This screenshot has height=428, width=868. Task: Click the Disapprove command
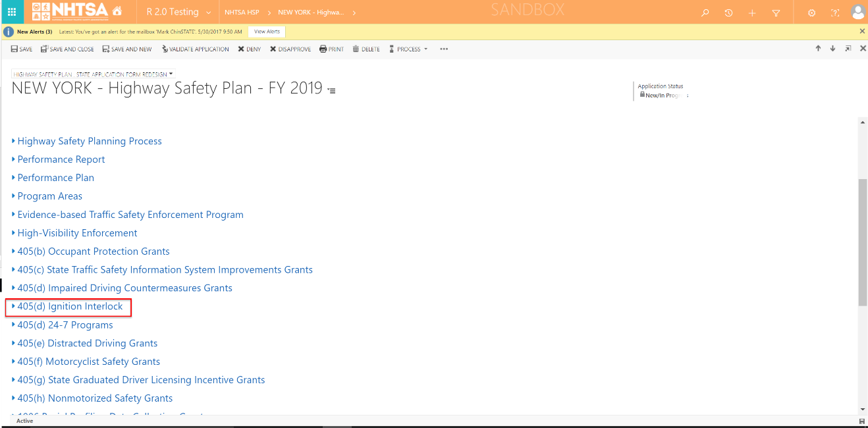pos(290,49)
